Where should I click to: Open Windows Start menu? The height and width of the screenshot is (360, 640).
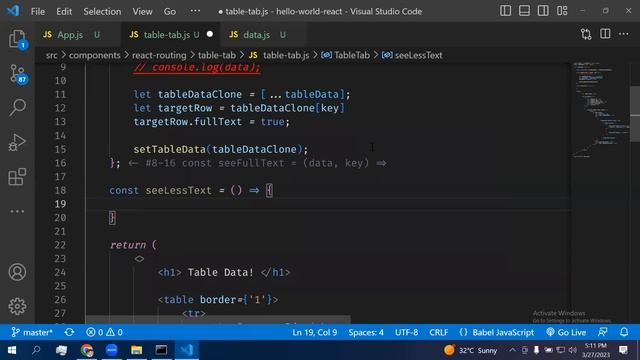11,350
